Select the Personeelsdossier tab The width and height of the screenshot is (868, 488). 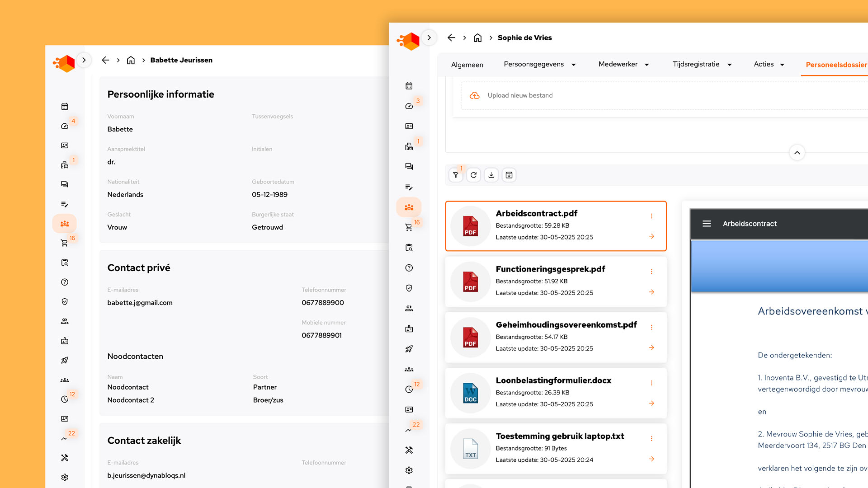[836, 65]
